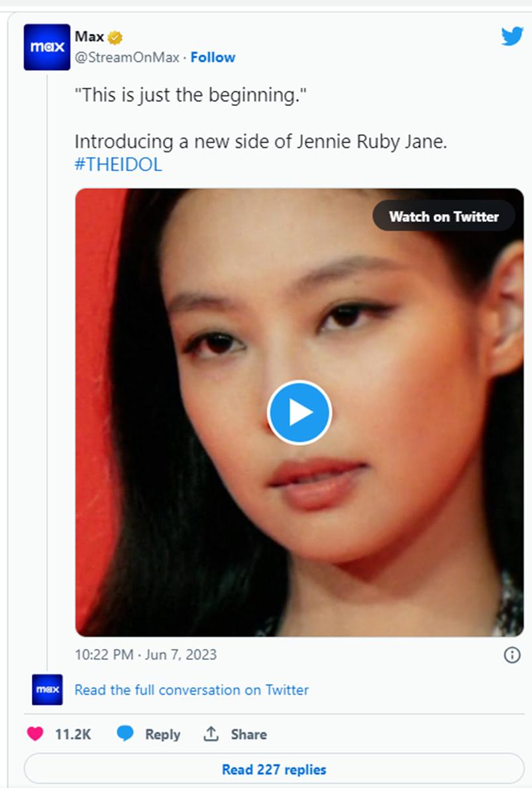Click the Read 227 replies button
Screen dimensions: 532x788
click(x=274, y=769)
